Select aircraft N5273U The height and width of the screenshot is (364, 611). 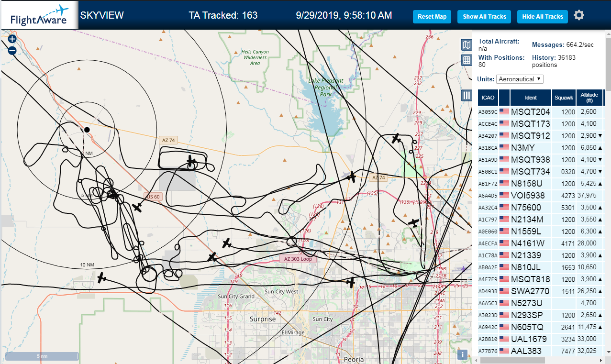(x=541, y=303)
